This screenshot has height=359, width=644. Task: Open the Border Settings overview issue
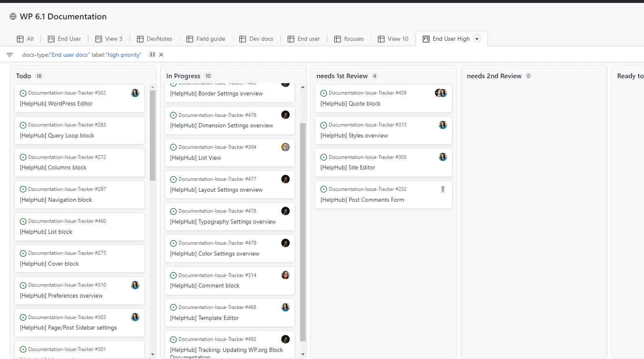tap(217, 93)
